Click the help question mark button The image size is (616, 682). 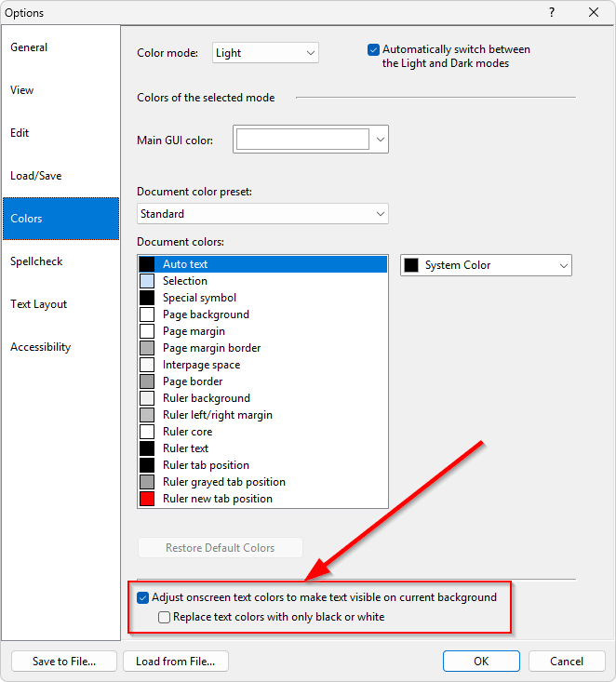point(552,12)
